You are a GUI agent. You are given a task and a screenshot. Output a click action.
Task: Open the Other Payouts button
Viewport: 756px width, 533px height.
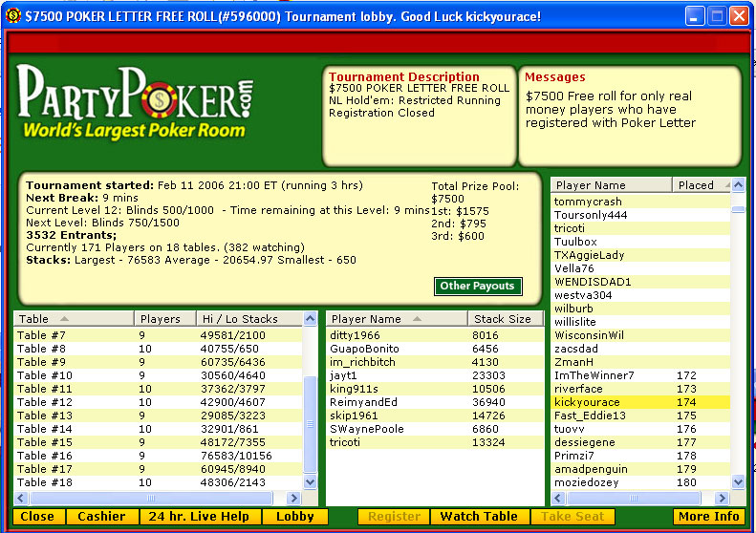(478, 286)
